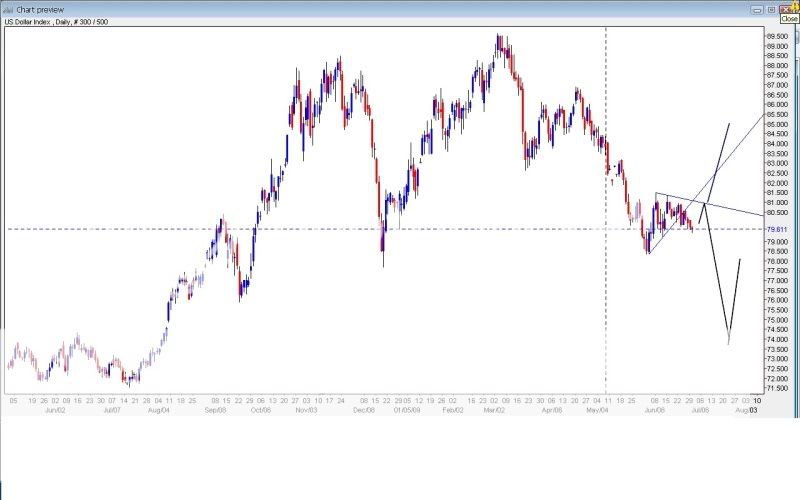Select the 79.611 current price label
Screen dimensions: 800x500
[x=778, y=229]
